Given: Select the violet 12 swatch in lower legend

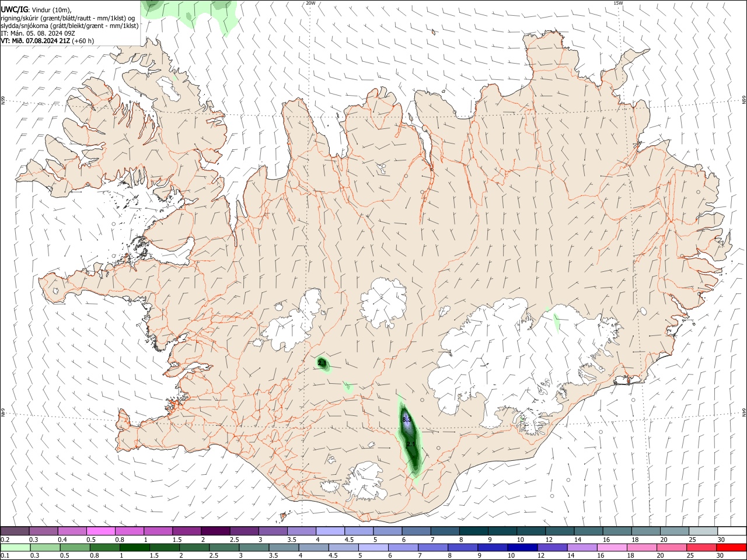Looking at the screenshot, I should [x=552, y=548].
